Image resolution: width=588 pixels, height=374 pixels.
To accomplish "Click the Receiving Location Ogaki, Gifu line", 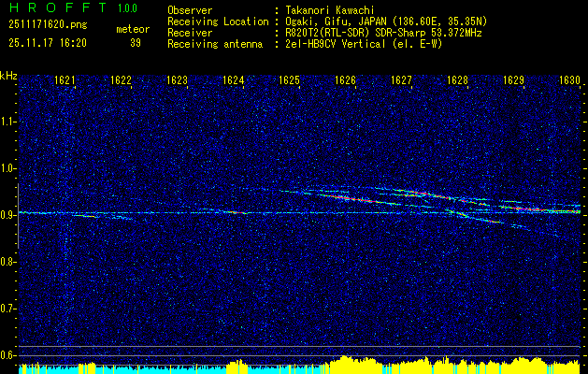I will click(x=327, y=22).
